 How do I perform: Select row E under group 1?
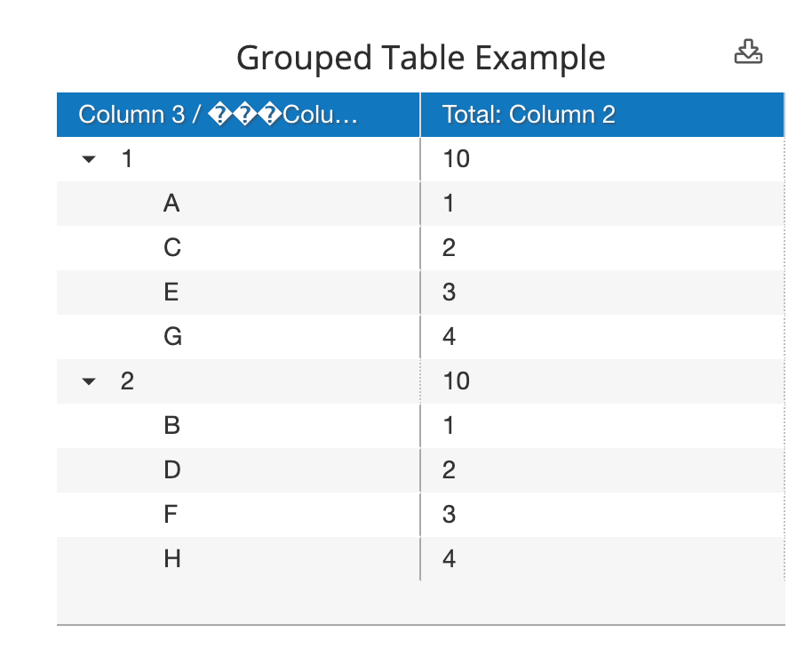pyautogui.click(x=171, y=292)
